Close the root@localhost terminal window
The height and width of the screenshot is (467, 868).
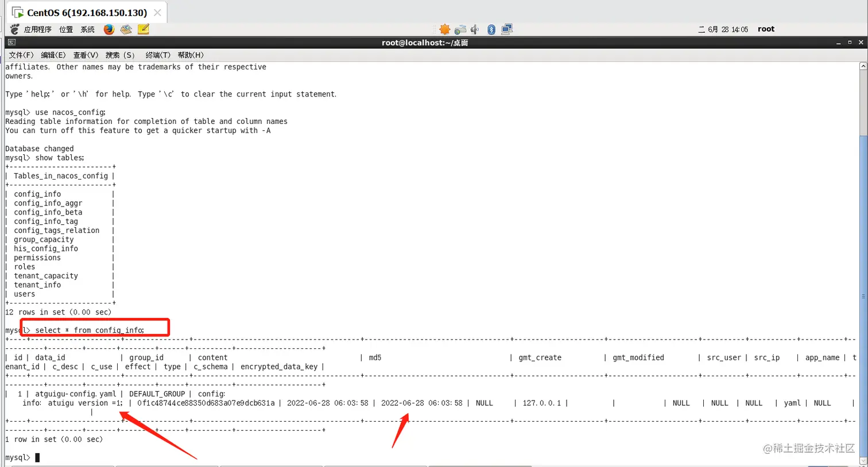pyautogui.click(x=861, y=42)
